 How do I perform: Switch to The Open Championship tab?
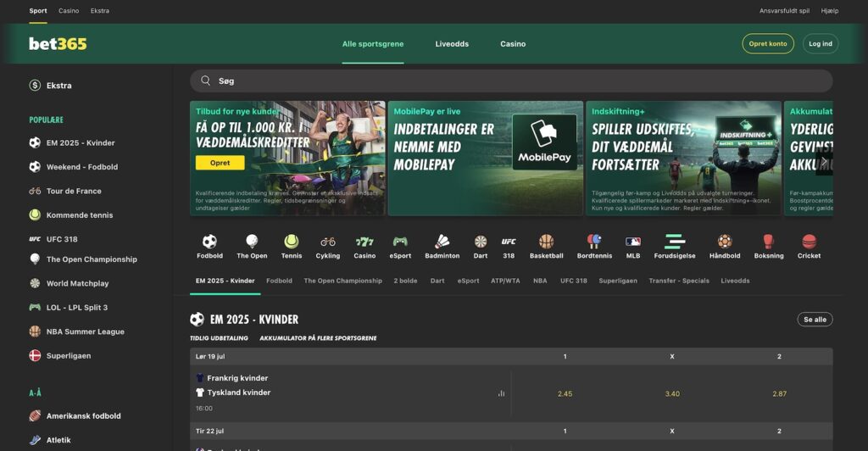(x=342, y=281)
